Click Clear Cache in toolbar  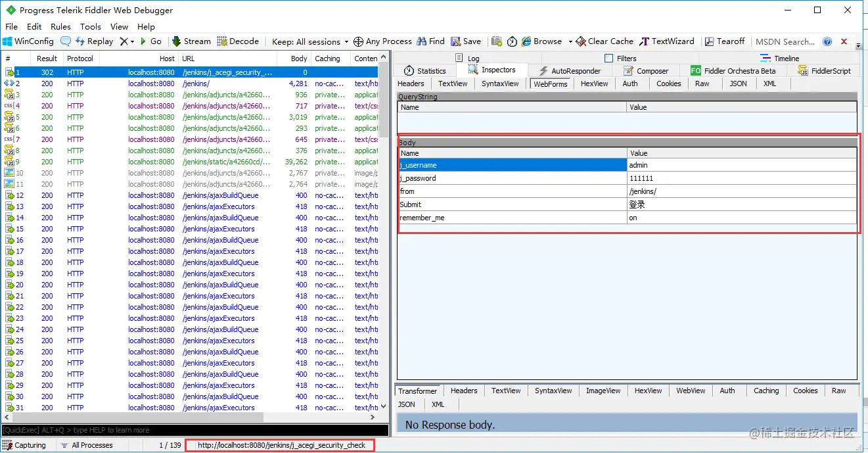tap(605, 41)
